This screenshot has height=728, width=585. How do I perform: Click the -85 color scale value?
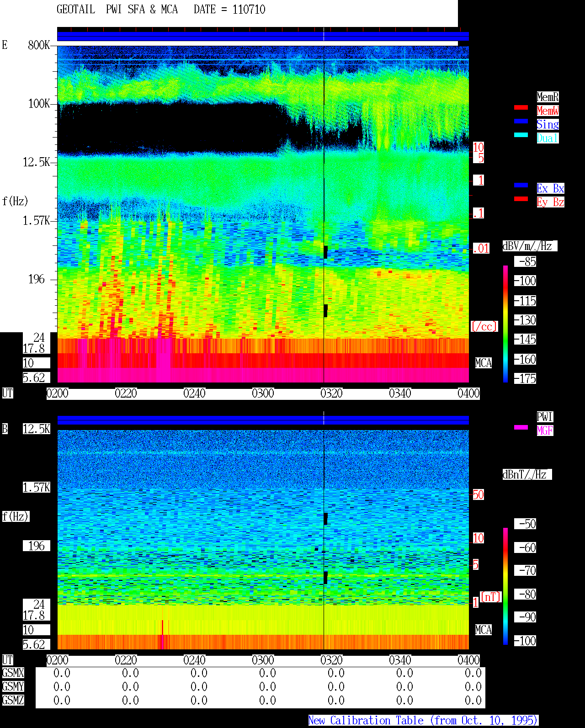coord(525,261)
